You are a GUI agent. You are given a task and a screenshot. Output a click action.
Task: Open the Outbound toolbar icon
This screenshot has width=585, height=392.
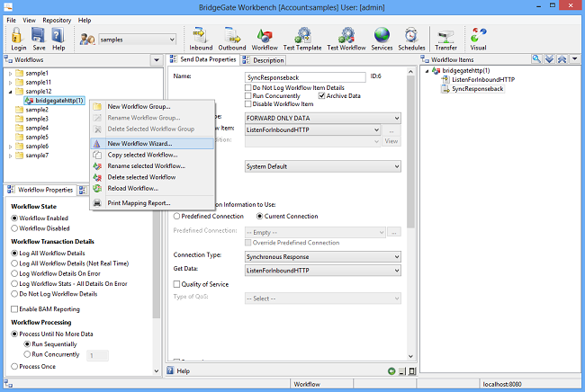click(x=232, y=36)
